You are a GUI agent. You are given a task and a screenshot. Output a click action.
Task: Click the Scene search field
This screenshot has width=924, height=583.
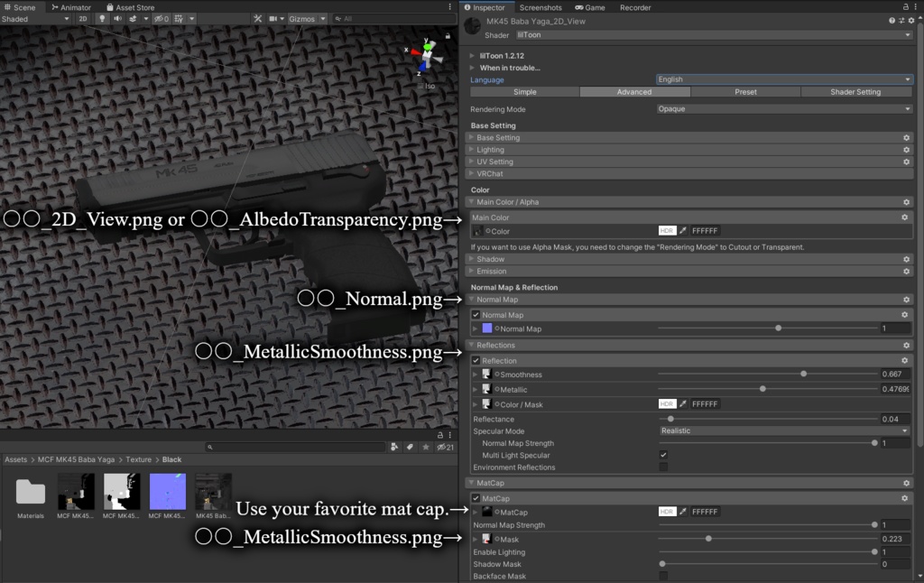(x=393, y=19)
